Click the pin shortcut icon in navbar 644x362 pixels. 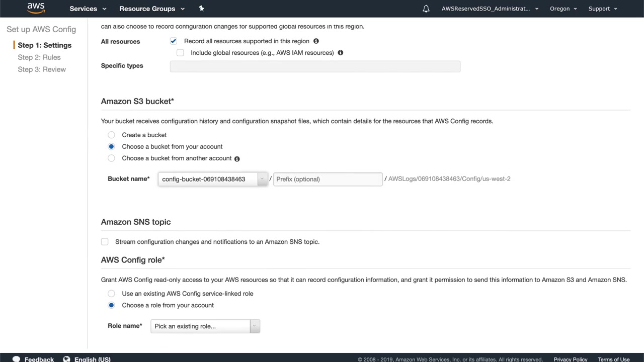[x=201, y=9]
